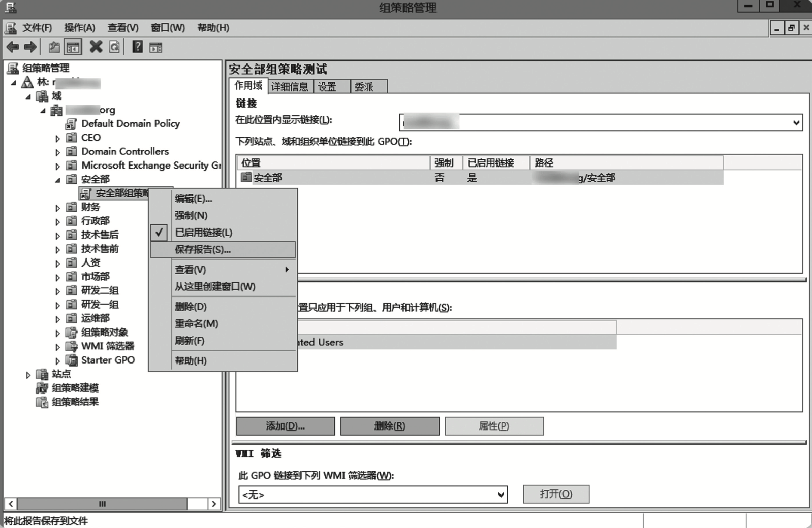812x528 pixels.
Task: Click the app icon beside the 文件 menu
Action: click(x=11, y=27)
